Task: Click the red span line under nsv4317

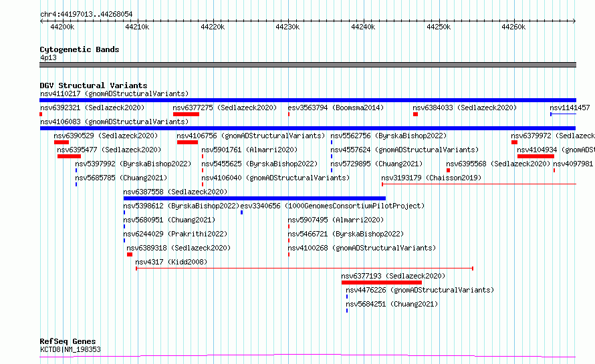Action: pyautogui.click(x=304, y=268)
